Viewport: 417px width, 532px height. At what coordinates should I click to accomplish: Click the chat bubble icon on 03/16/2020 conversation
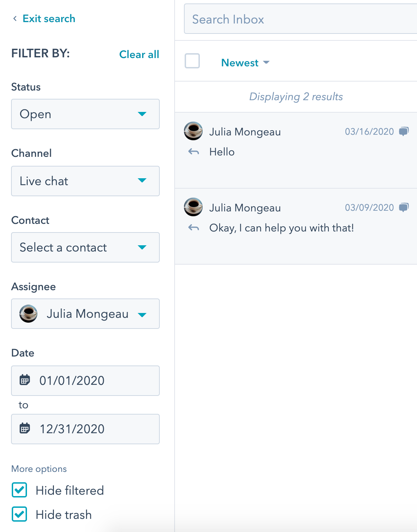coord(404,131)
